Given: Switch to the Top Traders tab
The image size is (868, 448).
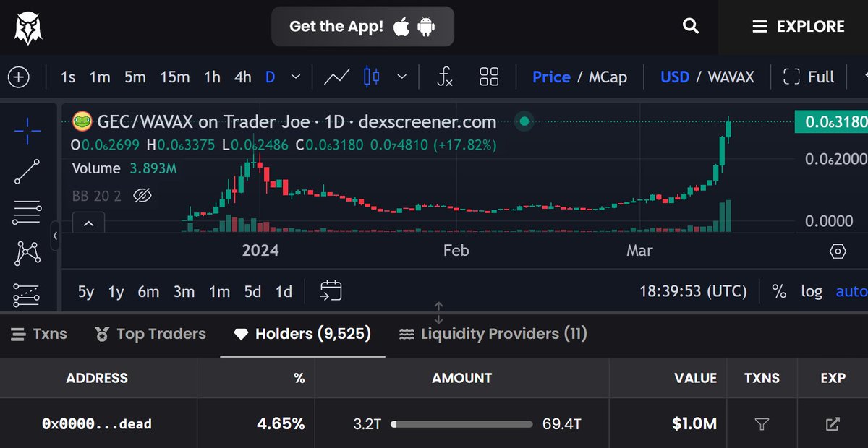Looking at the screenshot, I should (x=150, y=334).
